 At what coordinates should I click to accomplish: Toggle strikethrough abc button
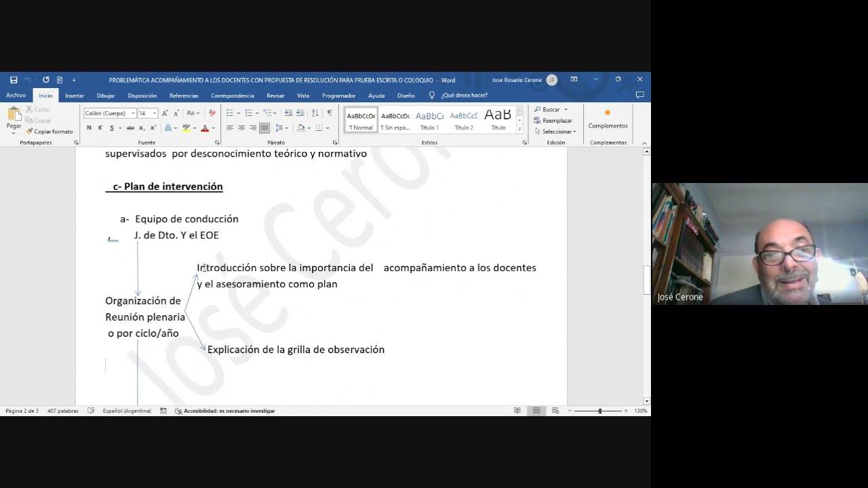click(130, 128)
